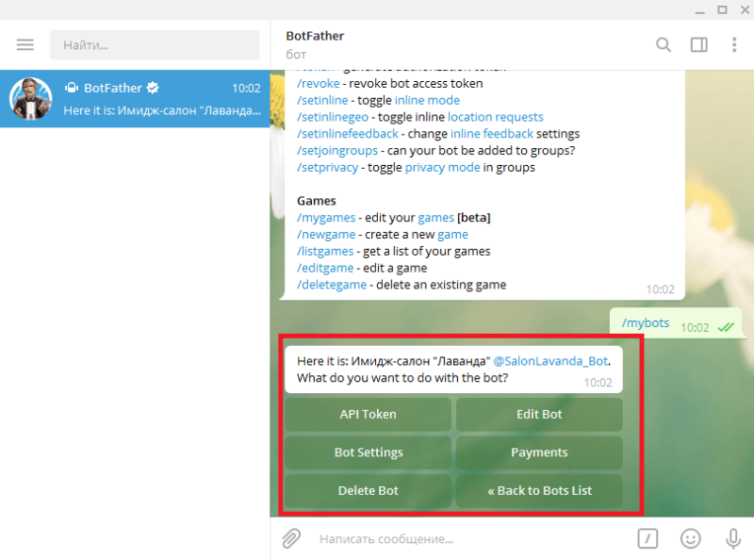Click the /deletegame command link
Viewport: 754px width, 560px height.
(332, 285)
